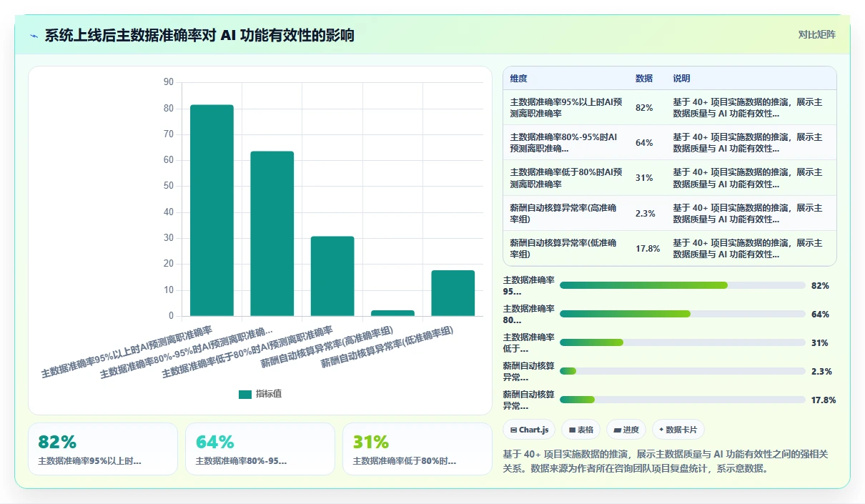Click the 指标值 legend label

point(269,394)
